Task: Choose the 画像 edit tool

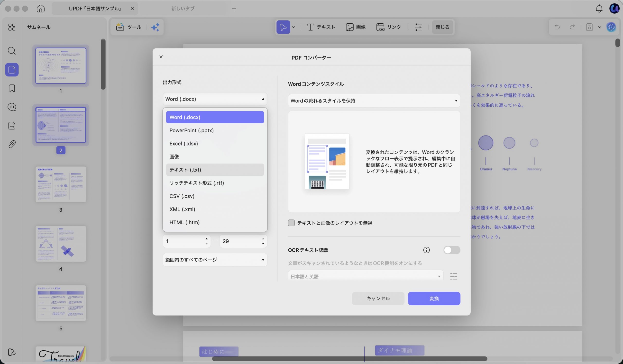Action: point(356,27)
